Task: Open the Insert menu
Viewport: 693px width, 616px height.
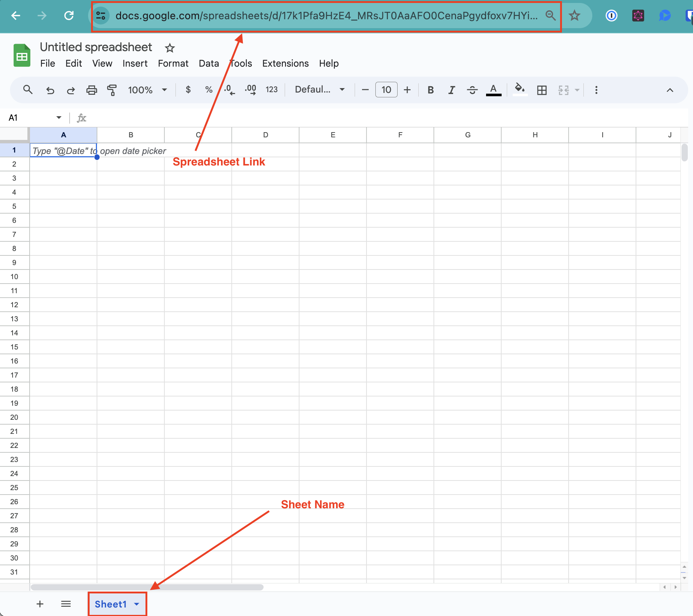Action: [x=135, y=64]
